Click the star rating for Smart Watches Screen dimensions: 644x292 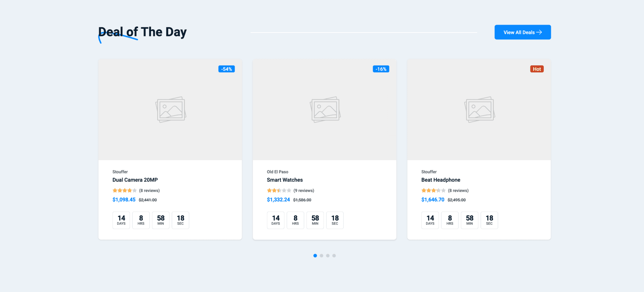tap(279, 191)
